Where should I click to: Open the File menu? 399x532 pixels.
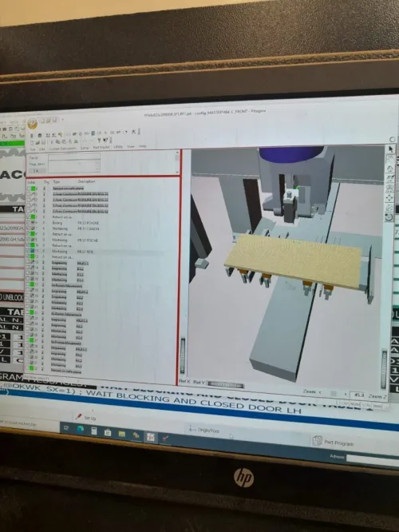pyautogui.click(x=33, y=149)
